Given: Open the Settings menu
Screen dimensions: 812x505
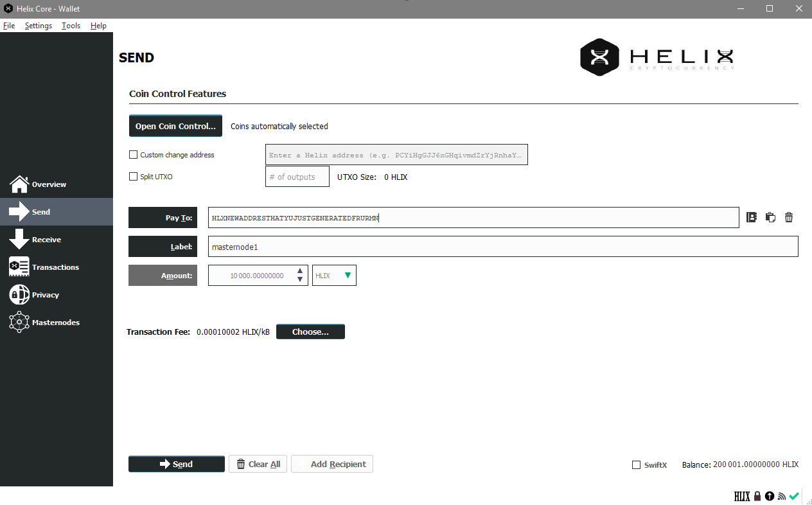Looking at the screenshot, I should [39, 26].
